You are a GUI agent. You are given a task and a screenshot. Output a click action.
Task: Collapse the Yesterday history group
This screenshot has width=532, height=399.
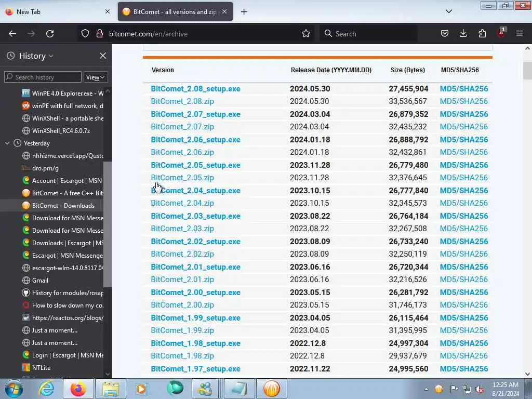tap(7, 143)
